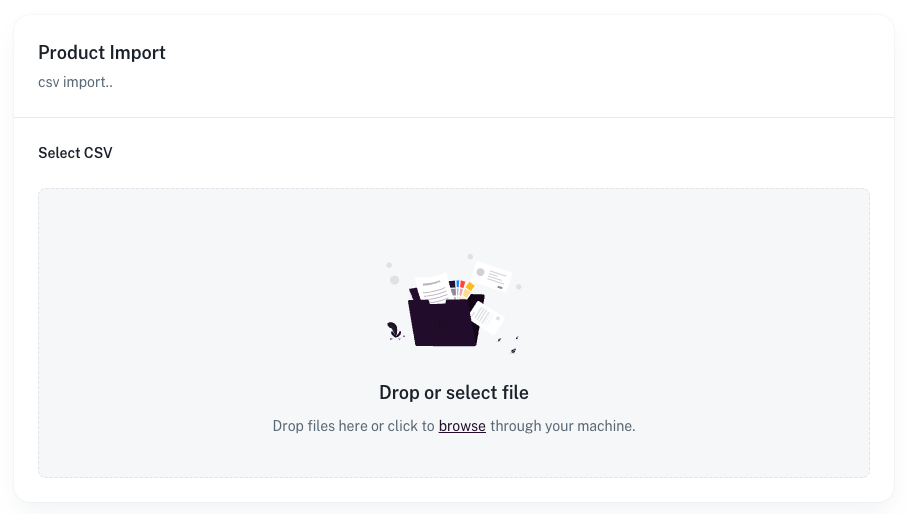908x514 pixels.
Task: Click the "Select CSV" field label
Action: (75, 153)
